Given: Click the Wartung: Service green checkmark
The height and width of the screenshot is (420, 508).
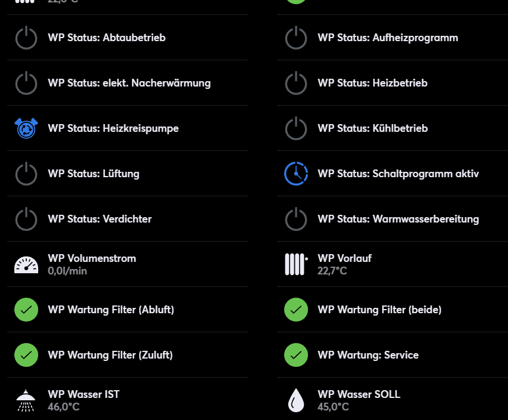Looking at the screenshot, I should (x=296, y=355).
